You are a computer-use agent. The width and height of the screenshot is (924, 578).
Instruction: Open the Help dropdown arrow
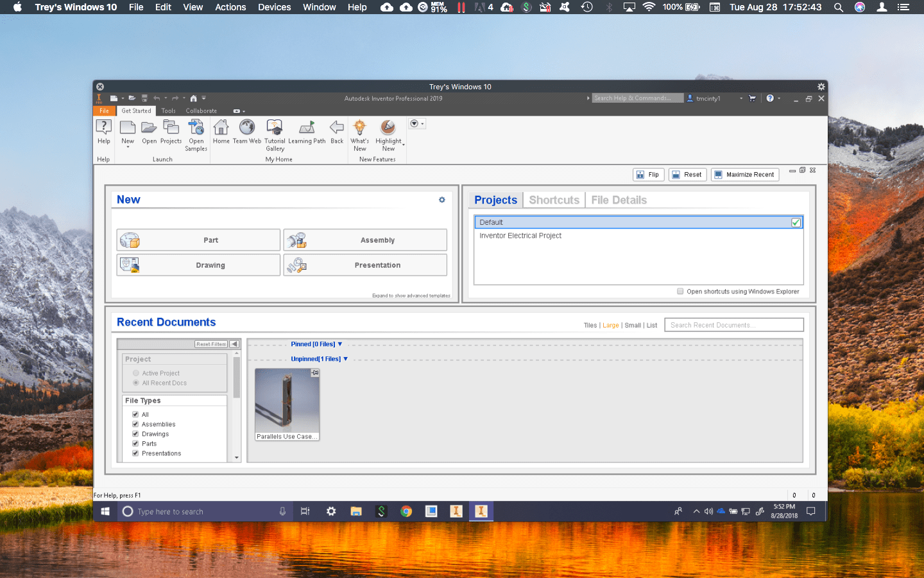[x=779, y=98]
